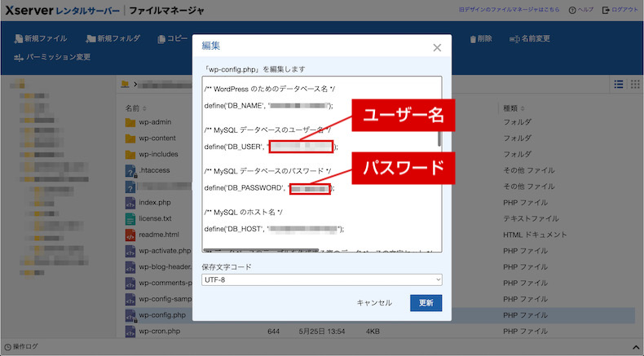The image size is (644, 356).
Task: Click the wp-activate.php file icon
Action: pos(130,251)
